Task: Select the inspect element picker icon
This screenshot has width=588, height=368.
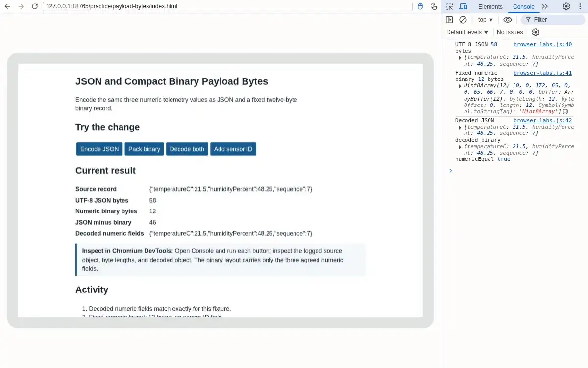Action: point(449,6)
